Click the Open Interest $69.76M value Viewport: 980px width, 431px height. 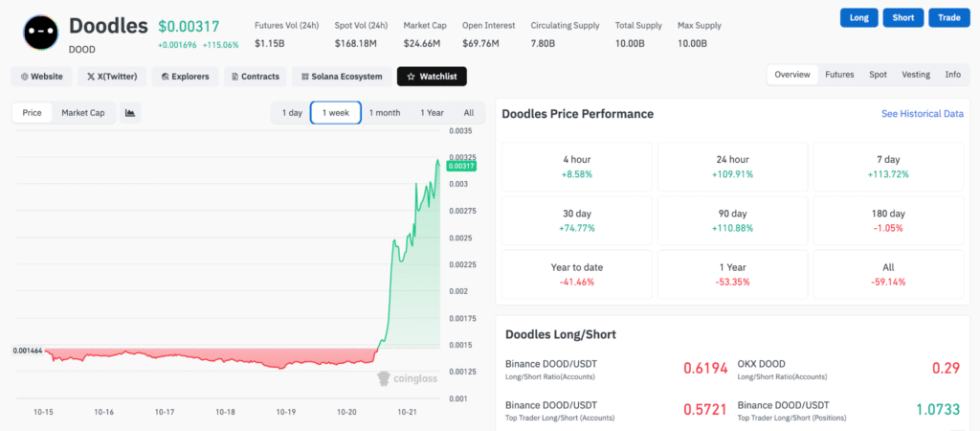click(x=480, y=43)
